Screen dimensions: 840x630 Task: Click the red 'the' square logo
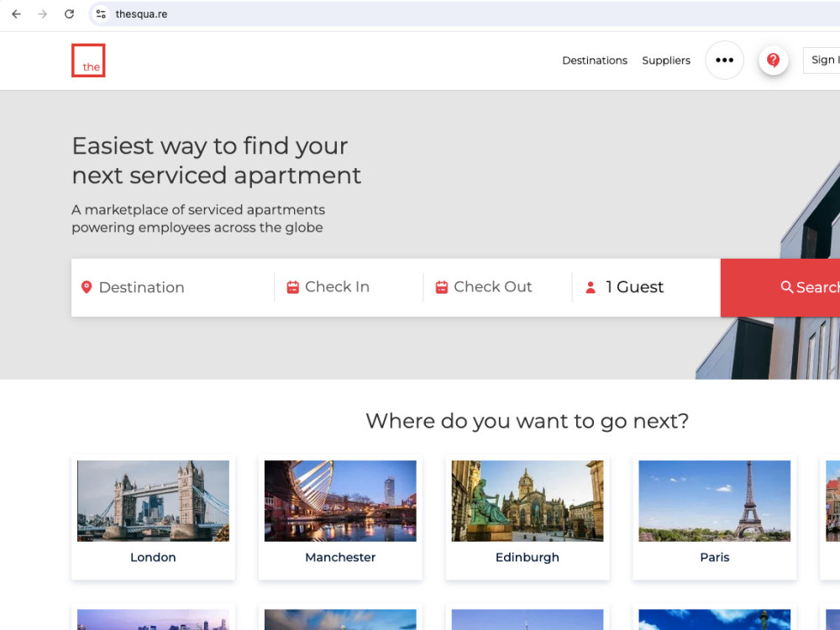point(88,60)
